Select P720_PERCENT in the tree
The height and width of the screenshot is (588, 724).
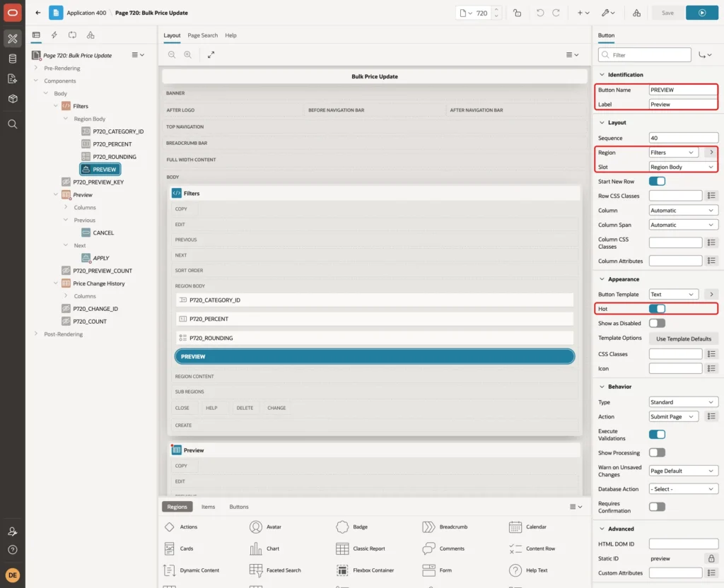pos(112,144)
